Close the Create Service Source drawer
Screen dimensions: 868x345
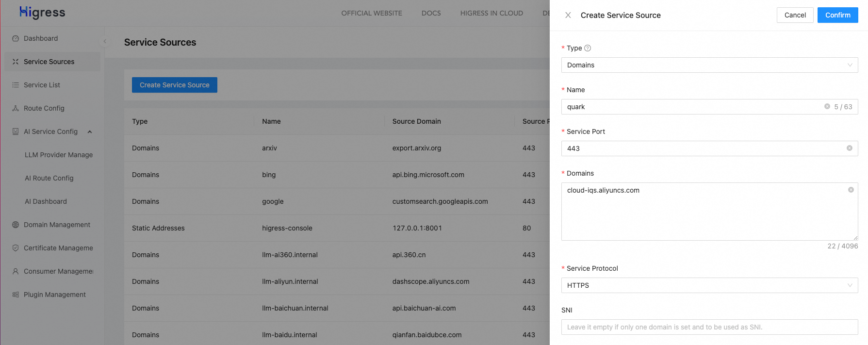[568, 15]
